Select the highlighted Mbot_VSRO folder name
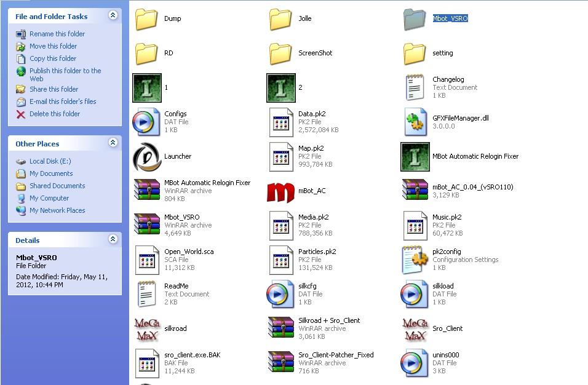This screenshot has width=588, height=385. [450, 18]
